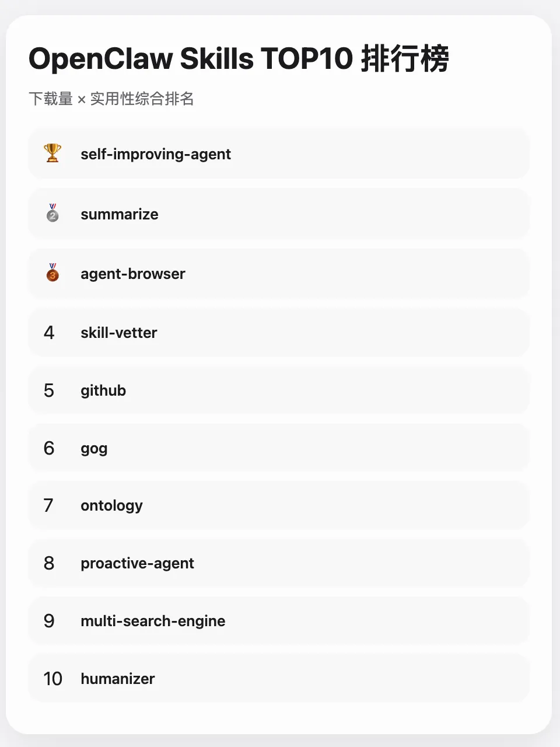Click the rank number 4

49,333
